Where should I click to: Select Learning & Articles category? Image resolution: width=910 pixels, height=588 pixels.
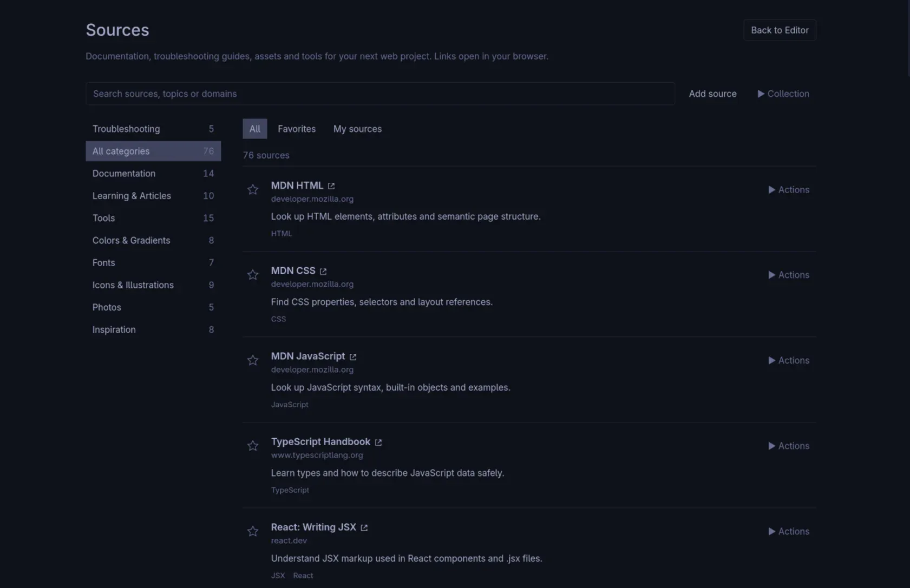click(x=153, y=195)
